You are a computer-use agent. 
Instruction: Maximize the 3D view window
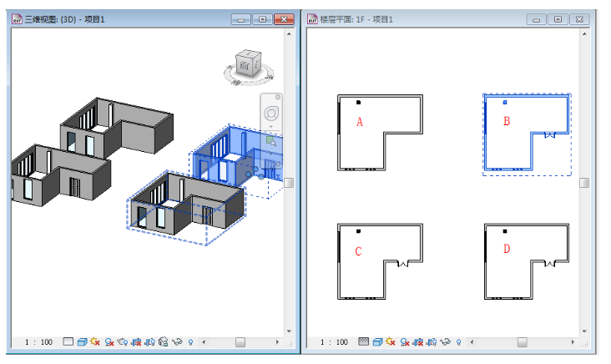263,19
